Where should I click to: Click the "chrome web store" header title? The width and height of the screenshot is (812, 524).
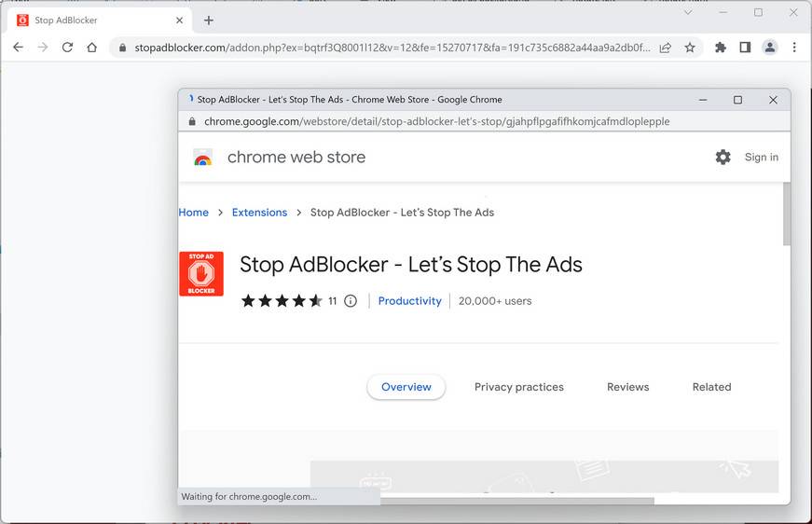pyautogui.click(x=296, y=157)
